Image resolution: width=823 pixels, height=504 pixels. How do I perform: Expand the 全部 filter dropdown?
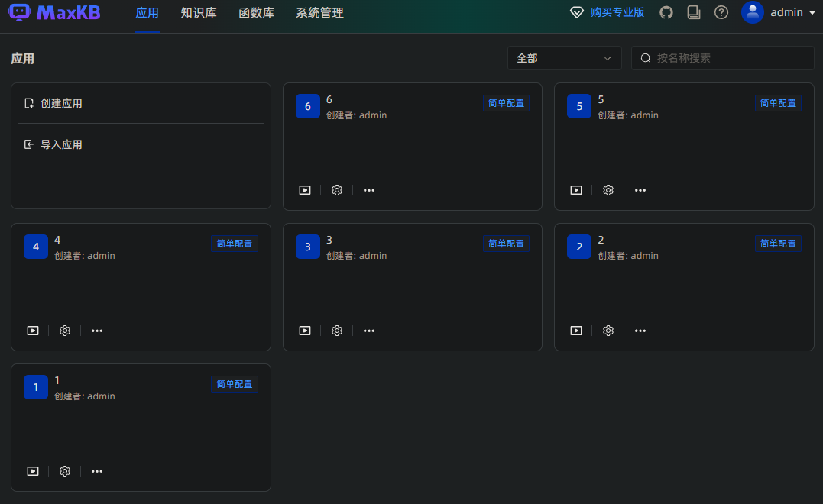564,58
